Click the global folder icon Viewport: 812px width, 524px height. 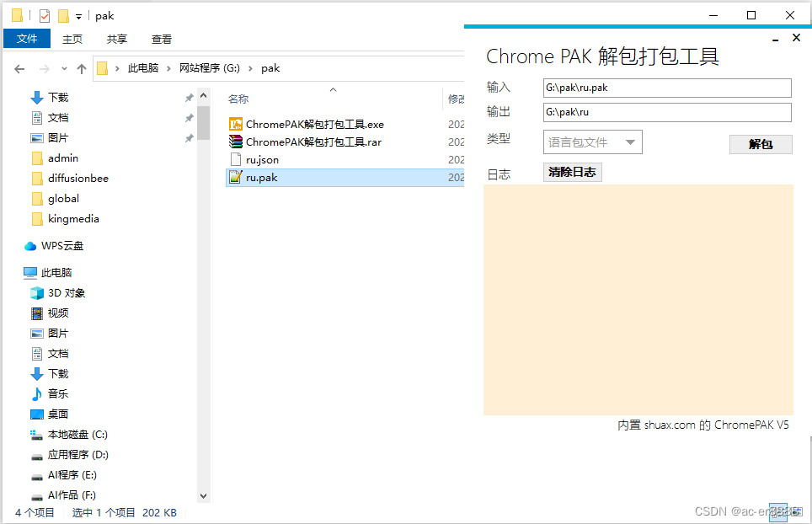(37, 198)
